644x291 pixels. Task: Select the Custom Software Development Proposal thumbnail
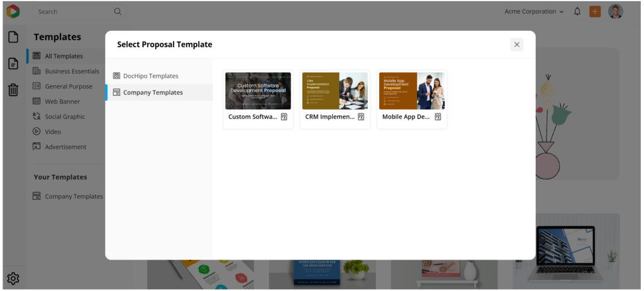(258, 91)
